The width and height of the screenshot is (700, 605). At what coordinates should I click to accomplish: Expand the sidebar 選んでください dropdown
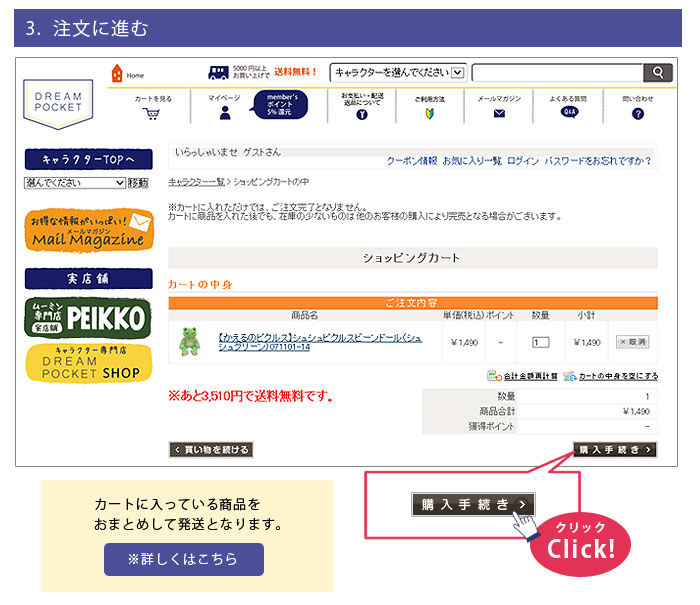click(75, 183)
